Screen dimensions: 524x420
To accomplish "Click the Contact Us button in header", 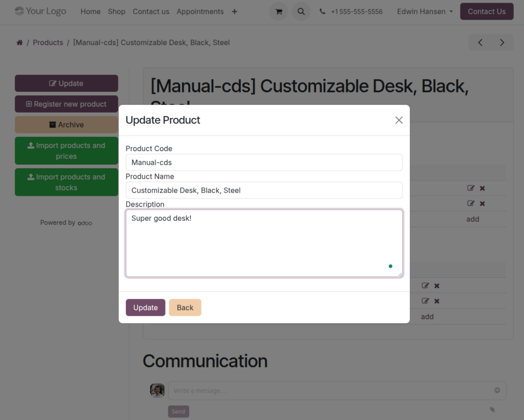I will 486,12.
